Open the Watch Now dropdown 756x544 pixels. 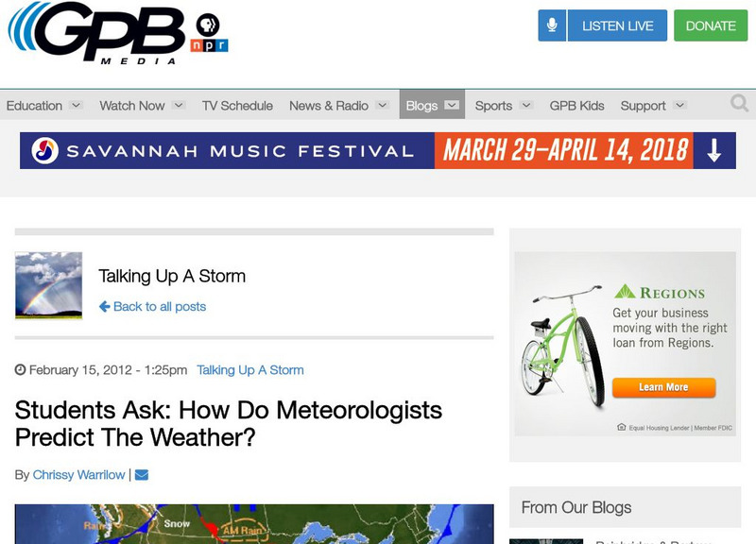[133, 105]
